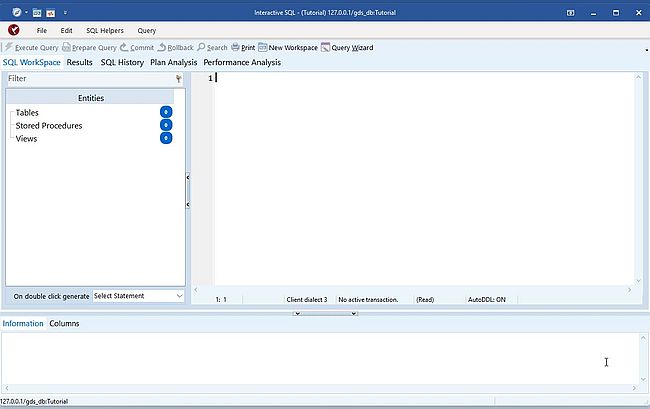Switch to the Columns tab
Viewport: 650px width, 409px height.
tap(64, 324)
